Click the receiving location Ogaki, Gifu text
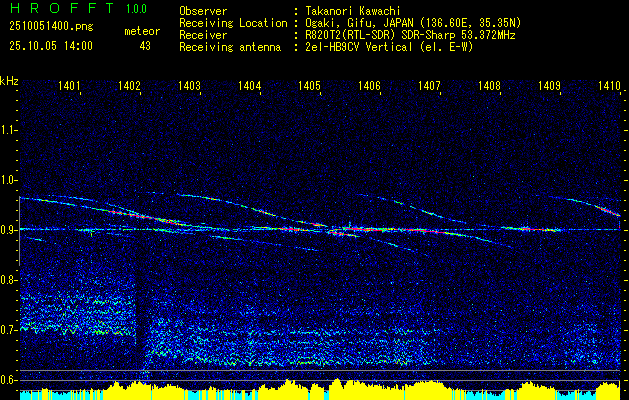Screen dimensions: 629x400 (x=413, y=23)
